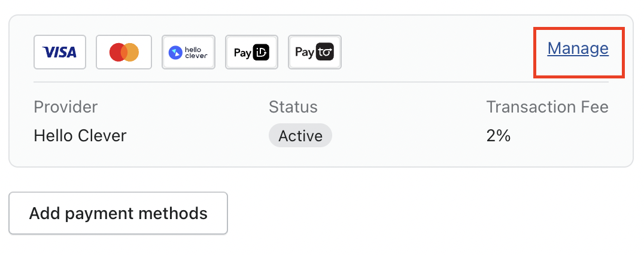Click the PayID payment badge
This screenshot has width=644, height=255.
[251, 53]
